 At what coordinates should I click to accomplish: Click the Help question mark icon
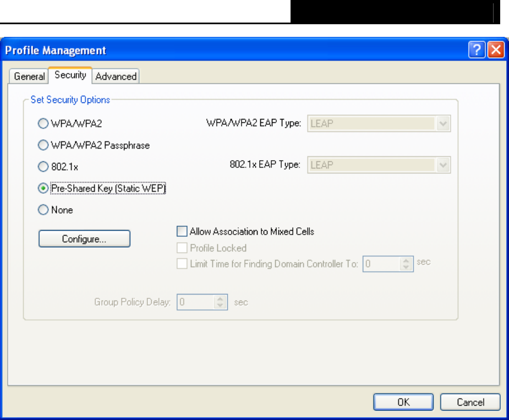(477, 50)
